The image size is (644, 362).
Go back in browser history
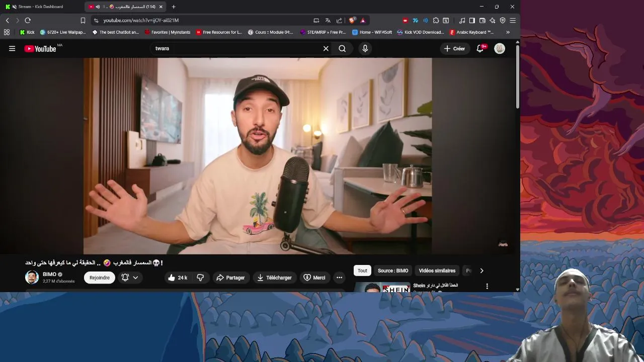click(x=7, y=20)
